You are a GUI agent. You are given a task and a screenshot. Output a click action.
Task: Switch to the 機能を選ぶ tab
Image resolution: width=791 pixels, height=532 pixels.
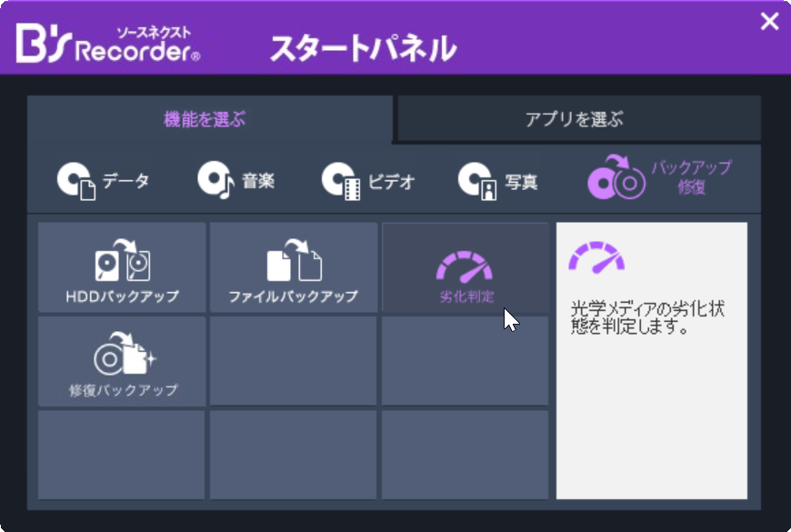coord(210,119)
